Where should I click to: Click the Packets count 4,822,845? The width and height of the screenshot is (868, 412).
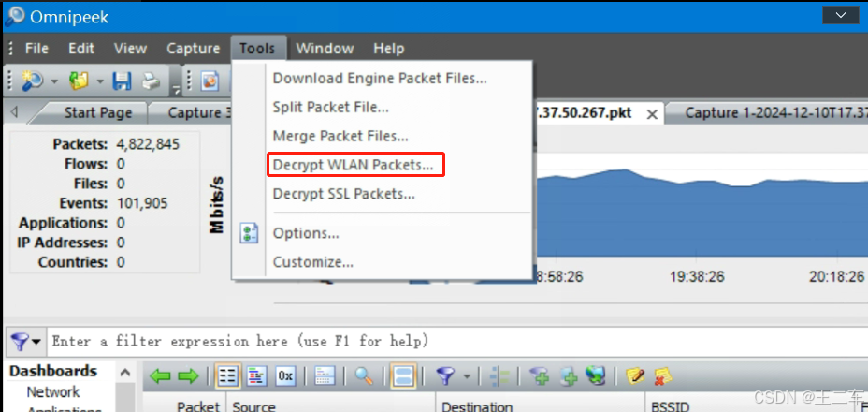[148, 145]
